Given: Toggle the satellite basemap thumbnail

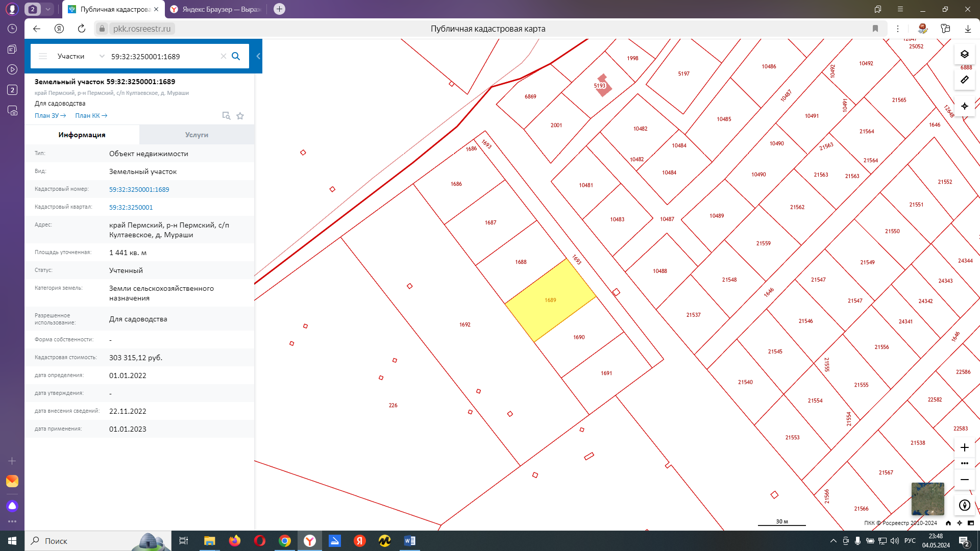Looking at the screenshot, I should (927, 498).
